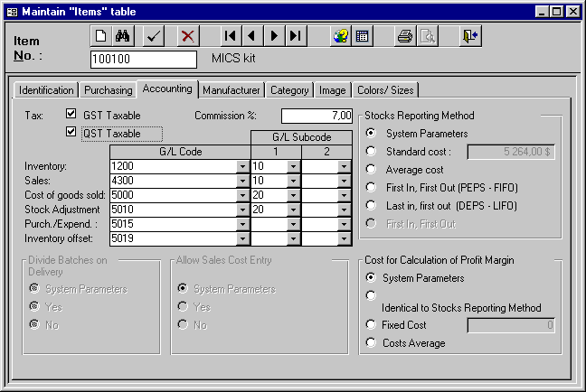Click the checkmark save icon
Viewport: 586px width, 392px height.
click(155, 36)
